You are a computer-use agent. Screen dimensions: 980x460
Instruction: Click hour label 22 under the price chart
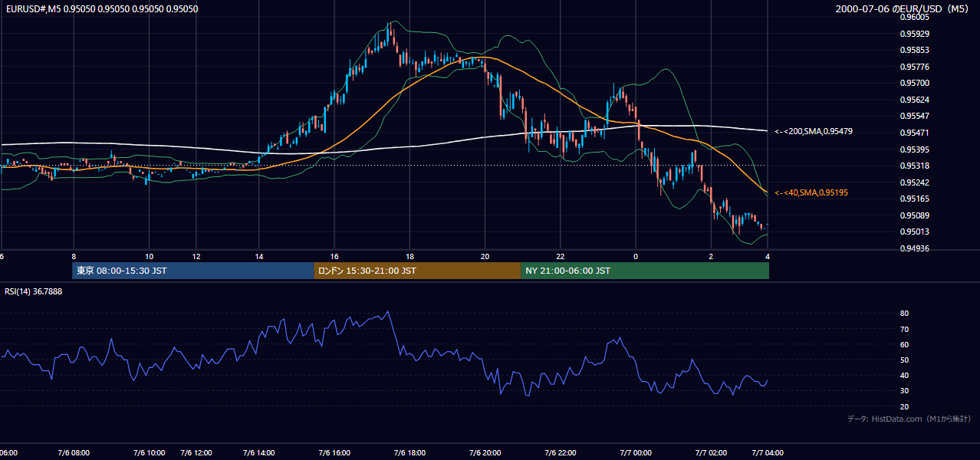[561, 257]
